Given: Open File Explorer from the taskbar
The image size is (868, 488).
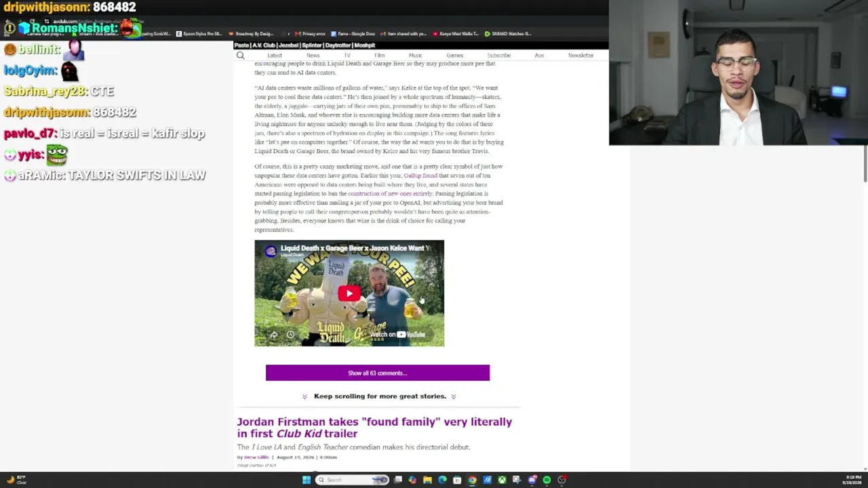Looking at the screenshot, I should coord(427,480).
